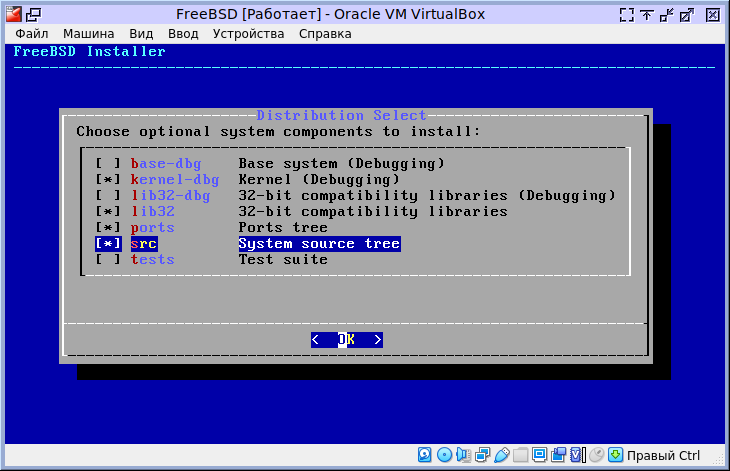Check the base-dbg component box
The width and height of the screenshot is (730, 471).
[x=108, y=163]
